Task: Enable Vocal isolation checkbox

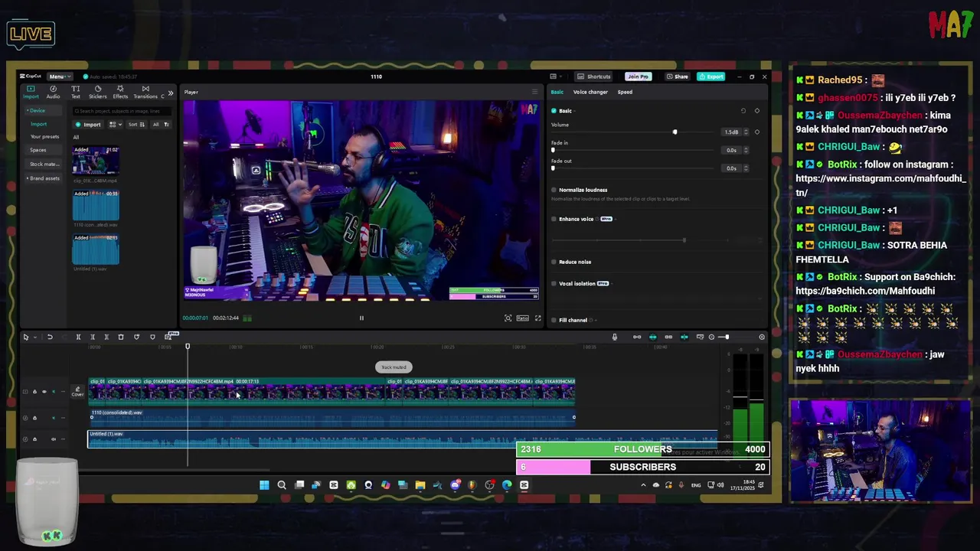Action: (x=554, y=283)
